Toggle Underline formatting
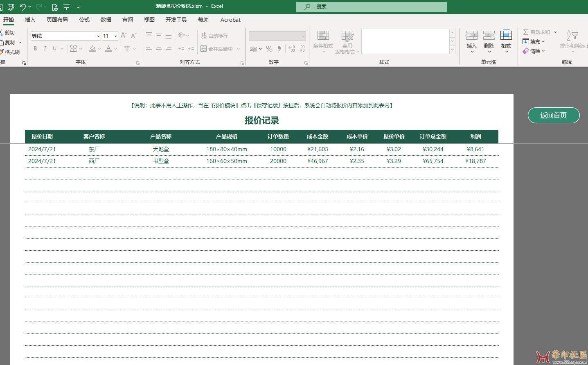The height and width of the screenshot is (365, 588). coord(54,49)
